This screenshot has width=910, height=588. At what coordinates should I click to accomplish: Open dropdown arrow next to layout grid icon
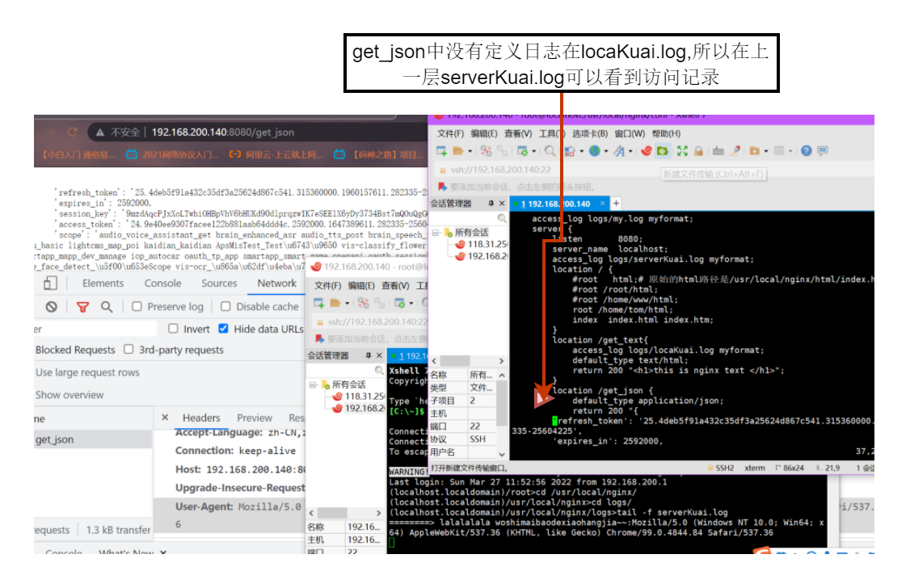(790, 151)
